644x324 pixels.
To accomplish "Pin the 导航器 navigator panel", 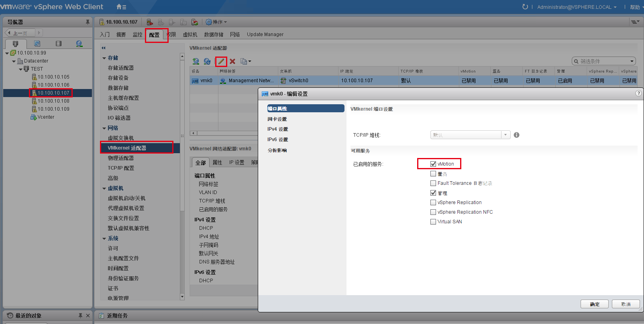I will [88, 22].
